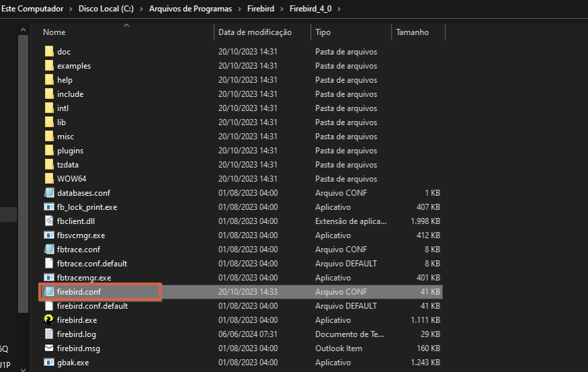Click the 1.111 KB size of firebird.exe
Image resolution: width=588 pixels, height=372 pixels.
pyautogui.click(x=425, y=320)
